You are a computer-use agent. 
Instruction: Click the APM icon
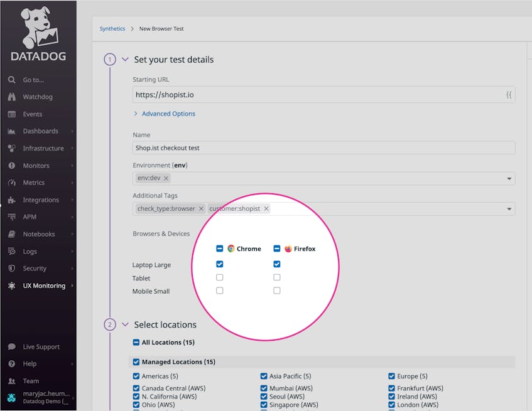point(11,217)
